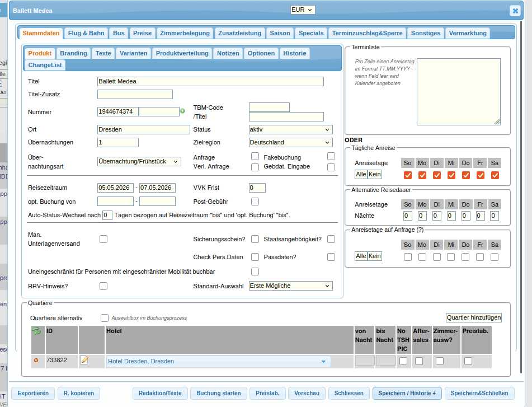Click the Quartier hinzufügen button
Image resolution: width=532 pixels, height=407 pixels.
[474, 317]
